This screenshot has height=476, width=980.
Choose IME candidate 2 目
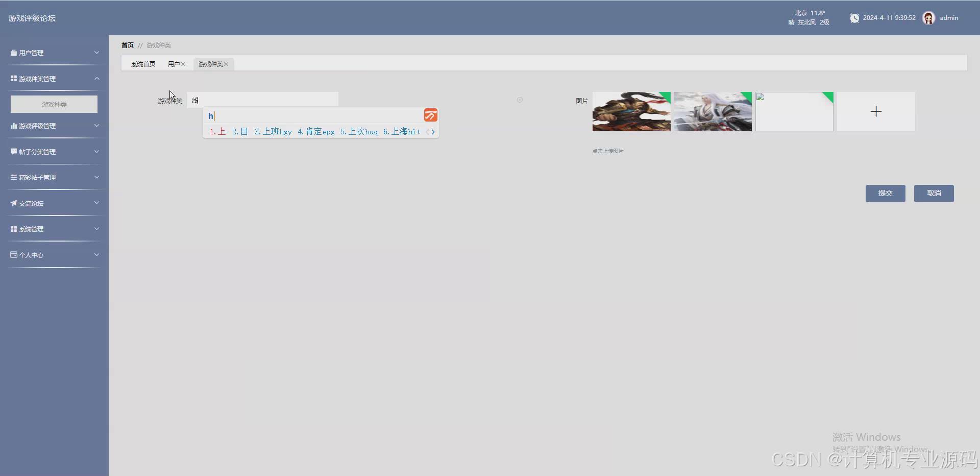coord(240,132)
